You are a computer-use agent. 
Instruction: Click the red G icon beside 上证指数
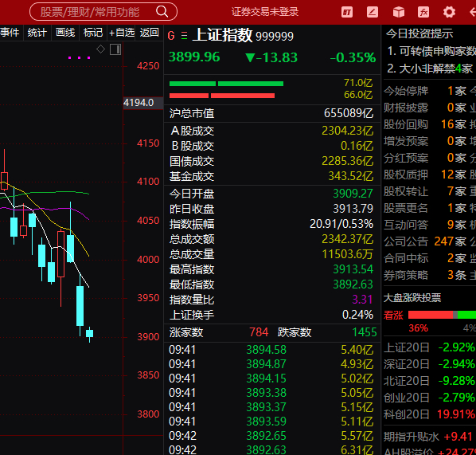pyautogui.click(x=171, y=36)
